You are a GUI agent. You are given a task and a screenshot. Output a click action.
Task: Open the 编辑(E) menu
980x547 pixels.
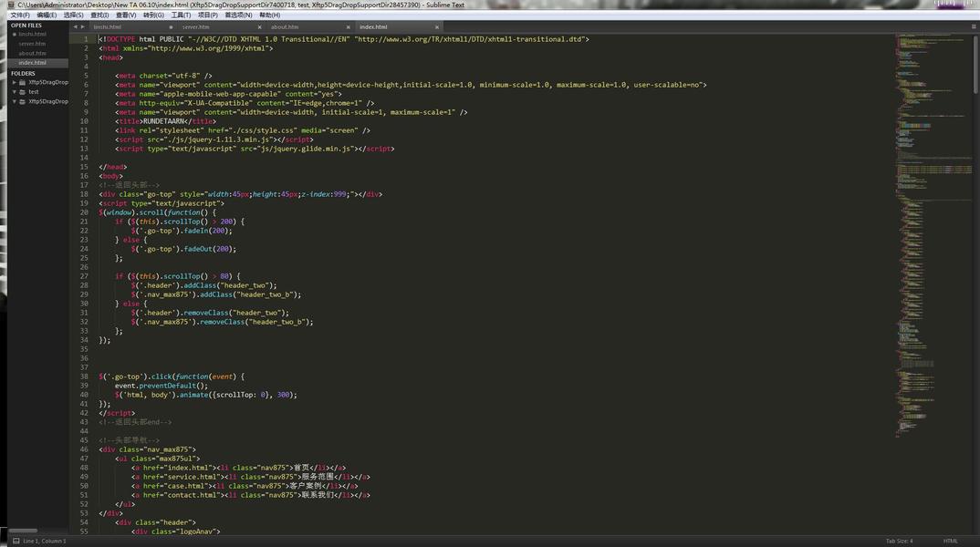[x=47, y=15]
